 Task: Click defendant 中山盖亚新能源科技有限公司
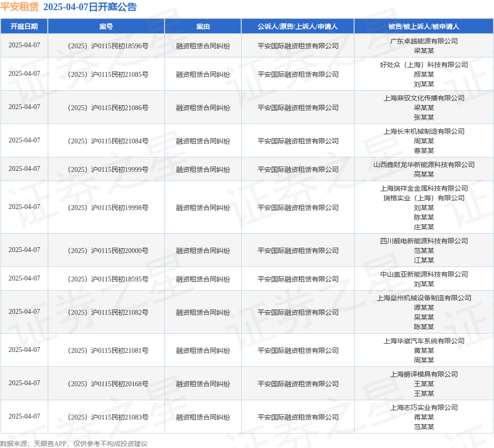pos(424,275)
